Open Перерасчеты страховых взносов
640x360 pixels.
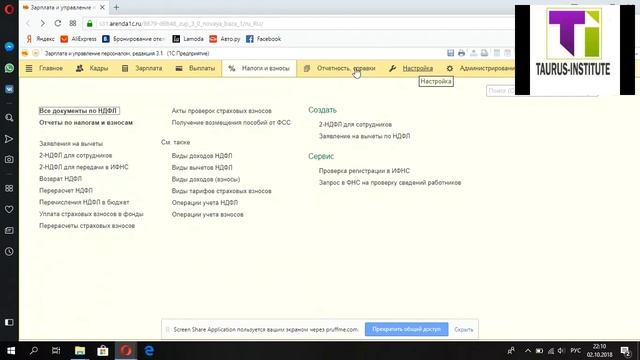click(x=87, y=226)
